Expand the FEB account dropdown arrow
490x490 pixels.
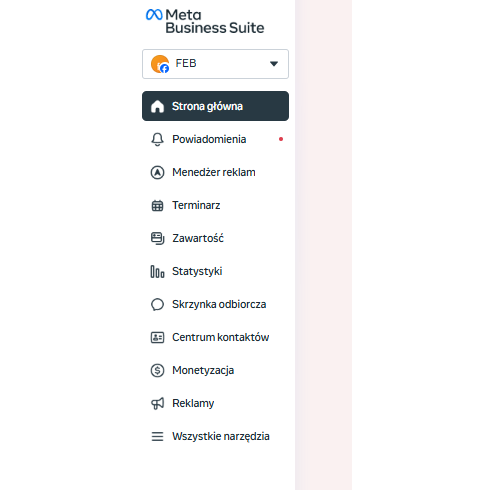tap(274, 64)
